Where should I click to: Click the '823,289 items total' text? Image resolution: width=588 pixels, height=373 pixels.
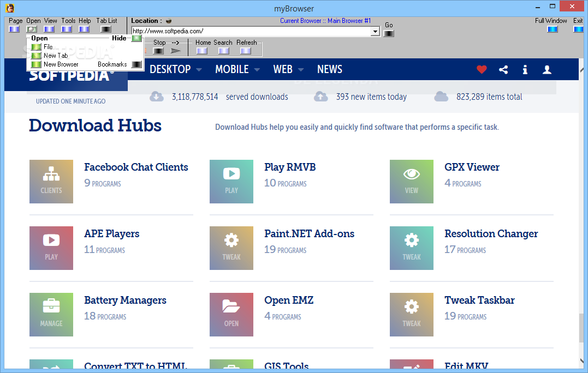(x=489, y=97)
